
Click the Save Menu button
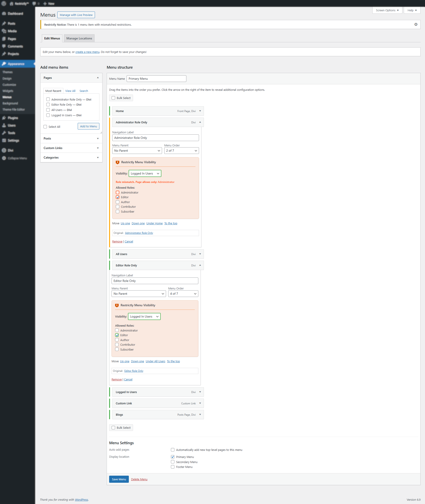pyautogui.click(x=119, y=479)
